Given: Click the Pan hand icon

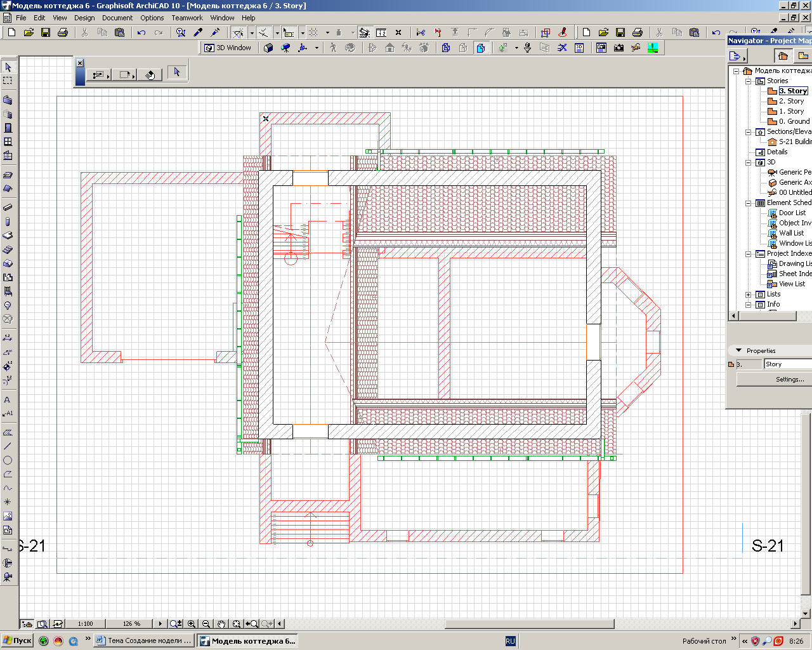Looking at the screenshot, I should 221,624.
